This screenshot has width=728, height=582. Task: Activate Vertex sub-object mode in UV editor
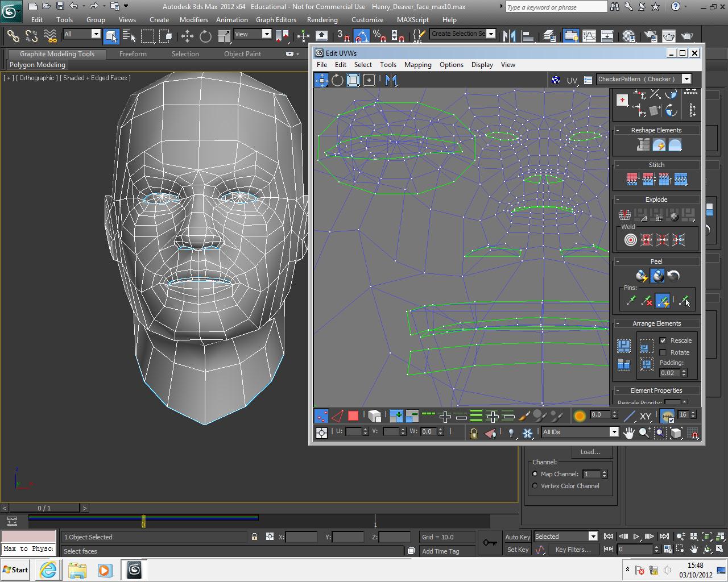click(x=321, y=416)
